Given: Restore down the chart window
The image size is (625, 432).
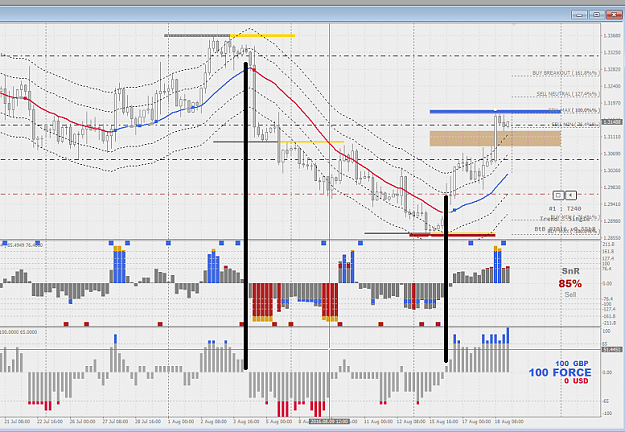Looking at the screenshot, I should [x=596, y=15].
